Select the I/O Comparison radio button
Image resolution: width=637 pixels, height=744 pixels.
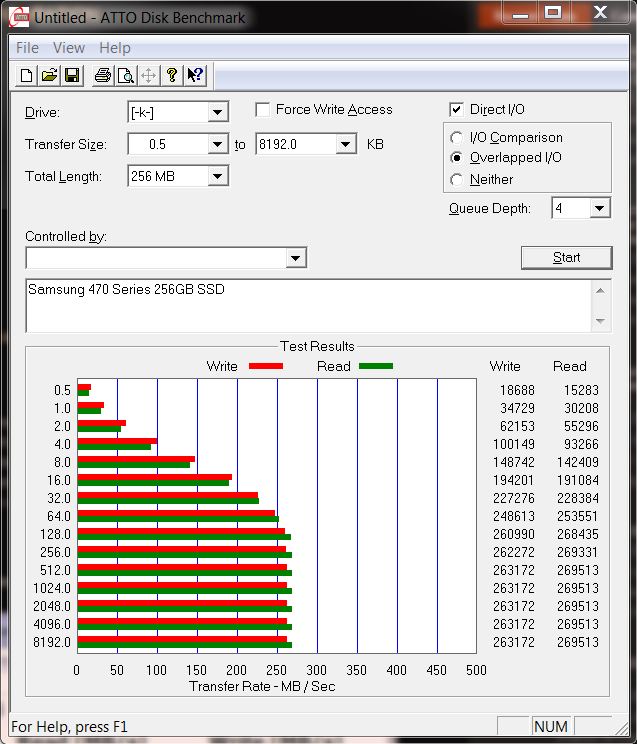coord(457,138)
